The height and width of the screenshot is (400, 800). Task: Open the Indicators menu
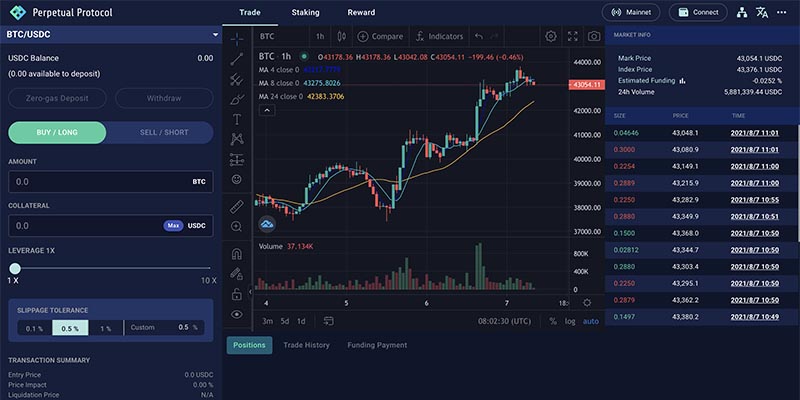(x=439, y=36)
